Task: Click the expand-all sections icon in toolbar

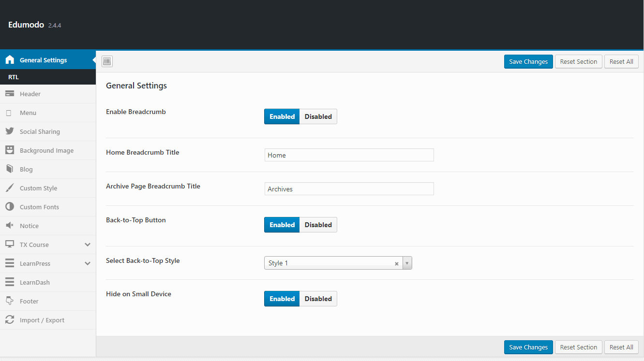Action: [107, 61]
